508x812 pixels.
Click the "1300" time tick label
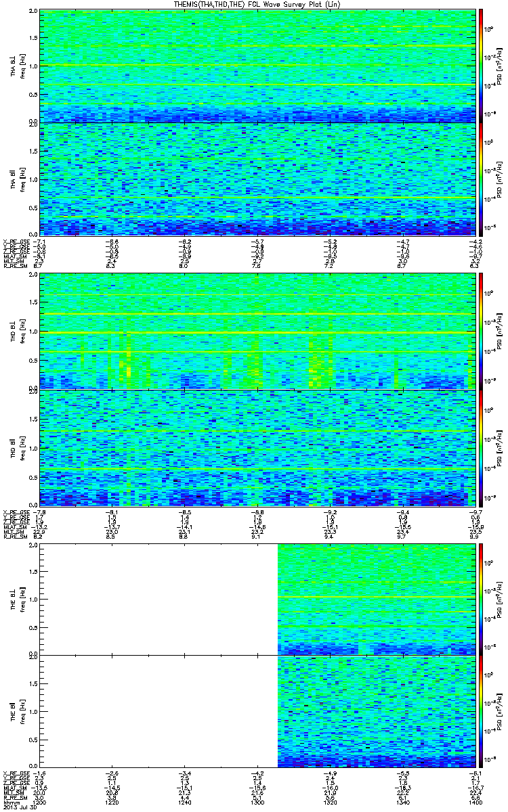coord(257,802)
